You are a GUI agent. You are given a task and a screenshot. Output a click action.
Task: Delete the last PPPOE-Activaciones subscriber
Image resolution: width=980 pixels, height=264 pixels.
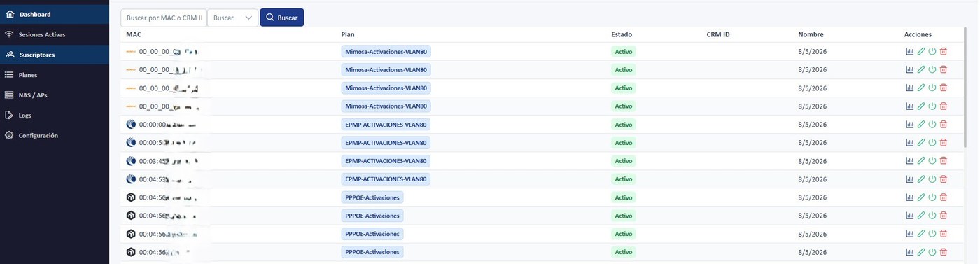(x=944, y=251)
